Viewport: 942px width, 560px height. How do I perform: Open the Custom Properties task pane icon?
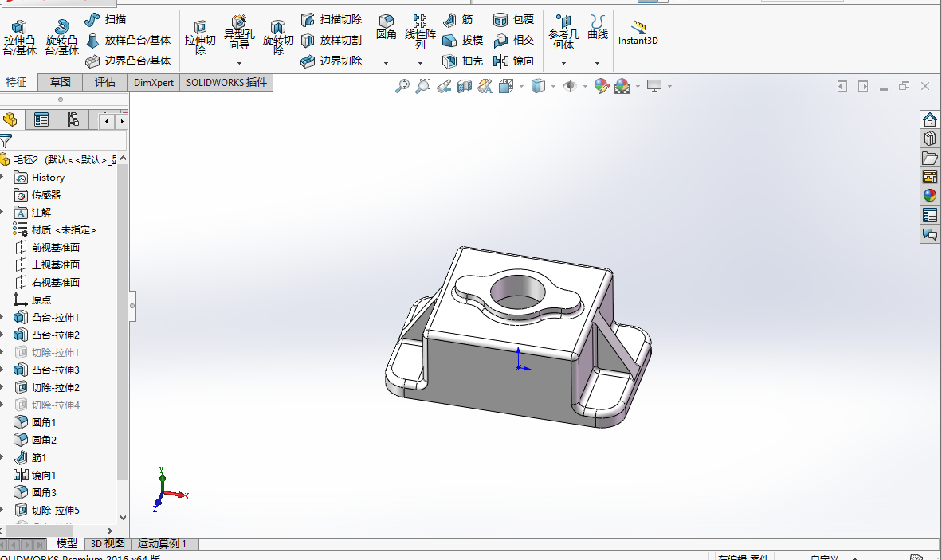tap(930, 215)
